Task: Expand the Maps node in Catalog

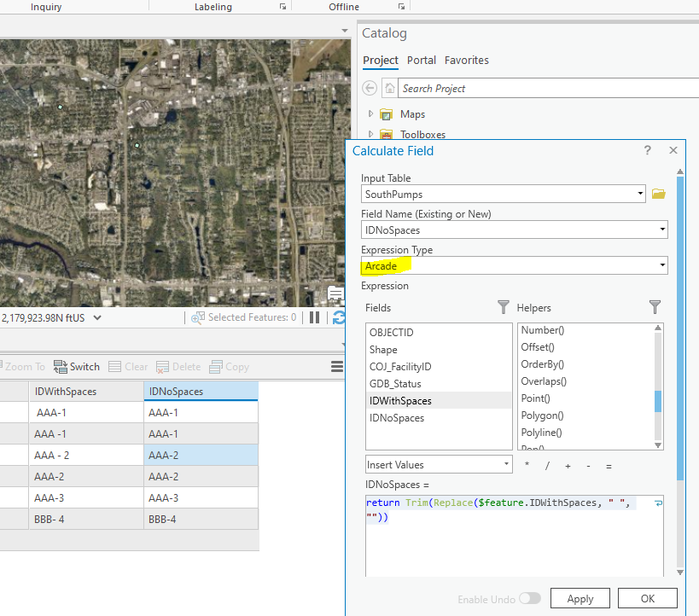Action: click(370, 114)
